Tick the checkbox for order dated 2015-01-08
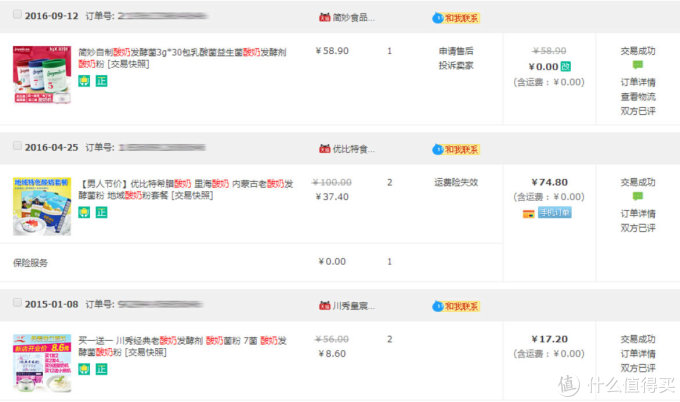 (17, 302)
